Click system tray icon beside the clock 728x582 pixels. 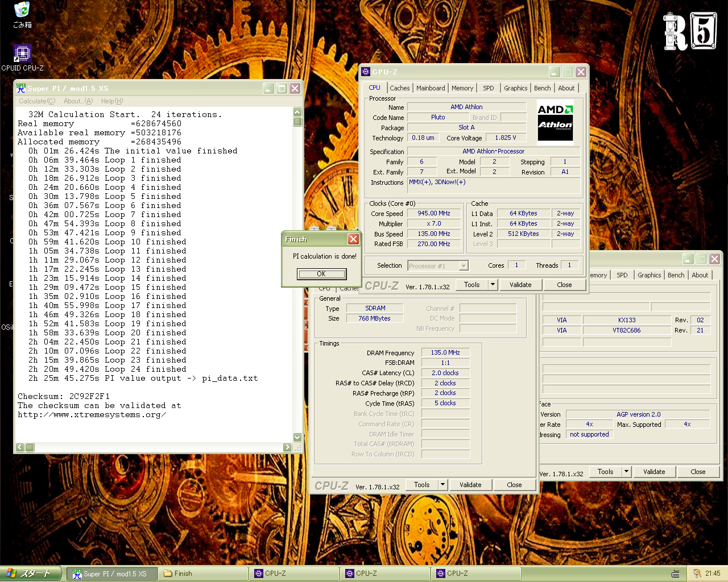(697, 573)
